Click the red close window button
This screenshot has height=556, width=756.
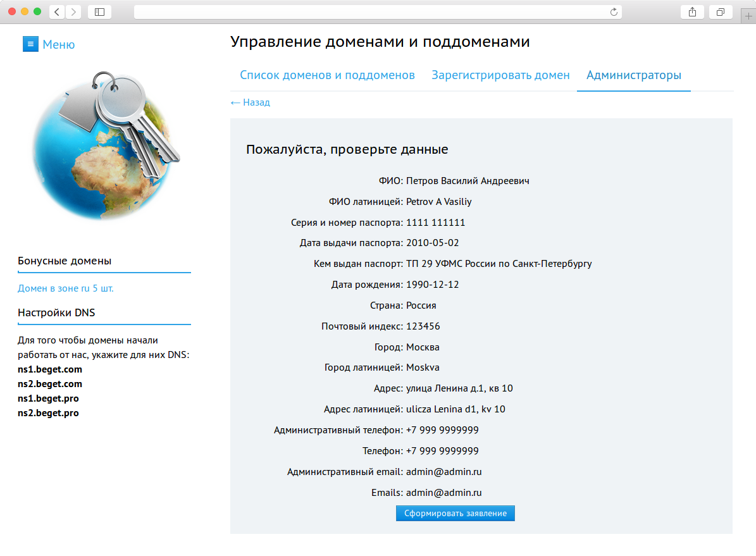pyautogui.click(x=12, y=11)
